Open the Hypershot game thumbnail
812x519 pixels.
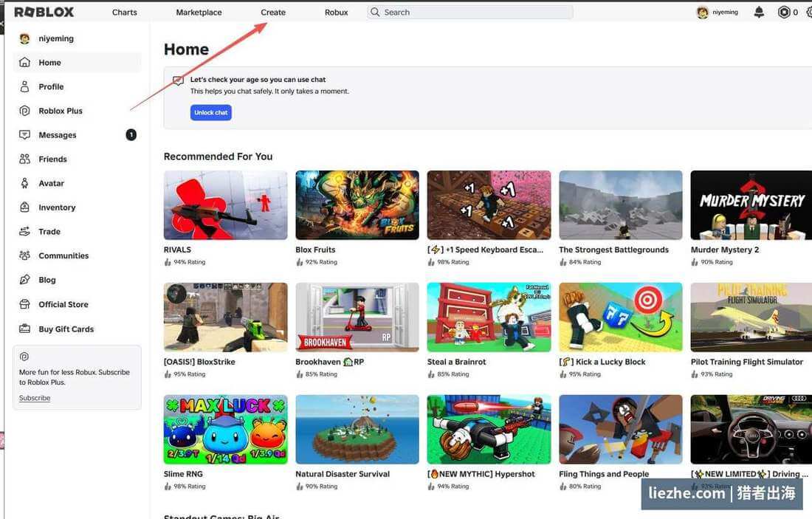489,430
